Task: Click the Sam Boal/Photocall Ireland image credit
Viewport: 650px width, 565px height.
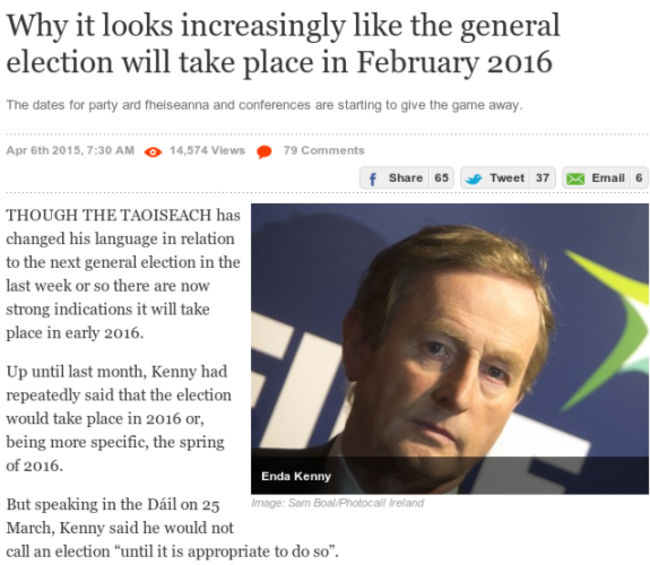Action: pyautogui.click(x=338, y=503)
